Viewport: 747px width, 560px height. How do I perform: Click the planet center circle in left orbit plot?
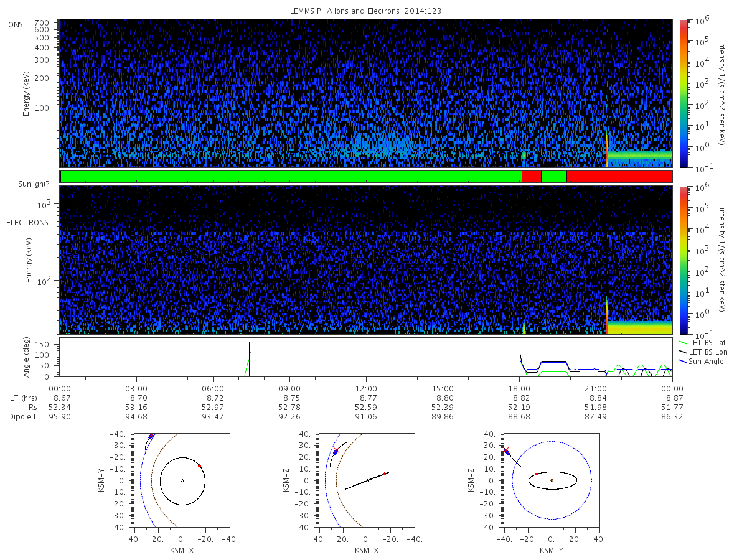coord(182,480)
